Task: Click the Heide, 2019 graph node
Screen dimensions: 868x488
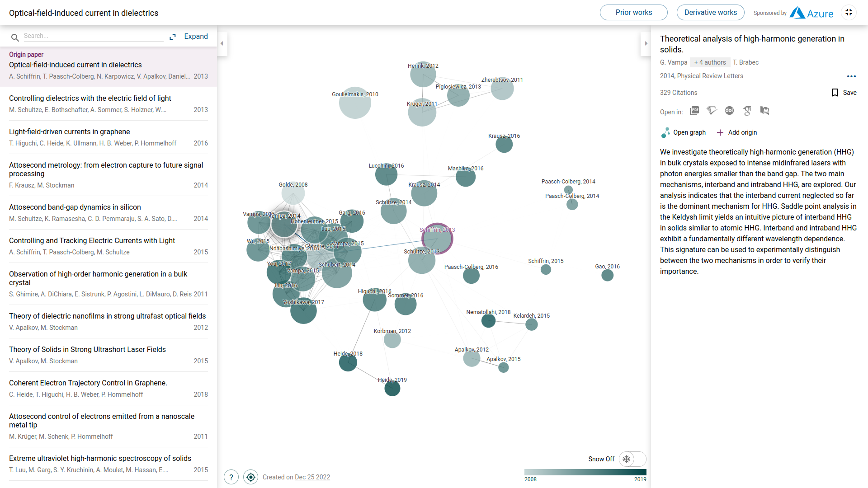Action: [392, 388]
